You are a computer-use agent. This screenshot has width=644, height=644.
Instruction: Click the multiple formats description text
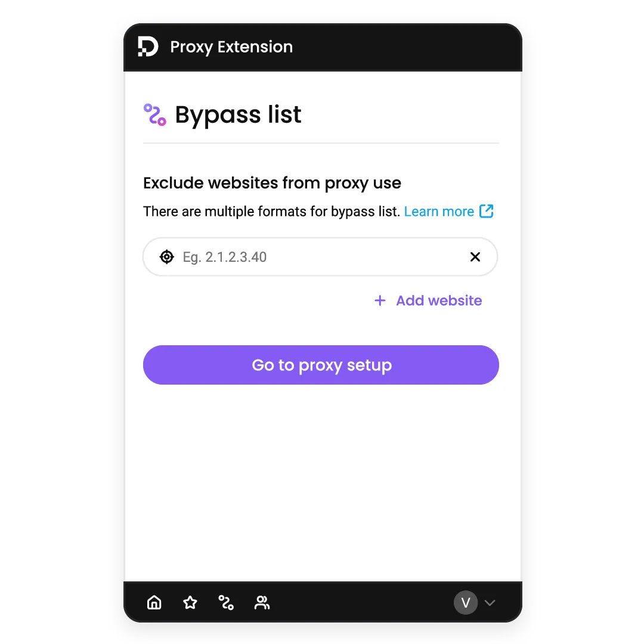[271, 212]
